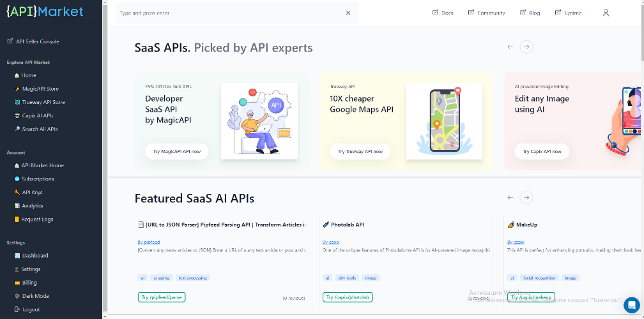Click the dev tools tag
The width and height of the screenshot is (644, 319).
pos(347,278)
